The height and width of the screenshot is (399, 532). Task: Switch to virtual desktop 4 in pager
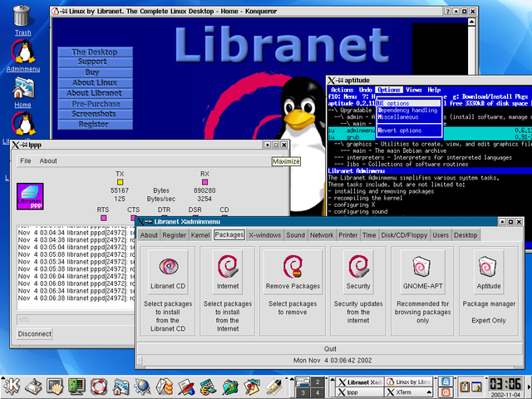tap(318, 392)
